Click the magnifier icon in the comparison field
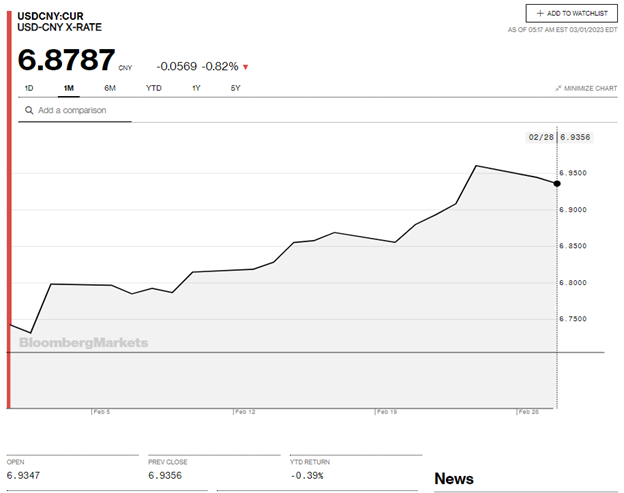 coord(29,110)
